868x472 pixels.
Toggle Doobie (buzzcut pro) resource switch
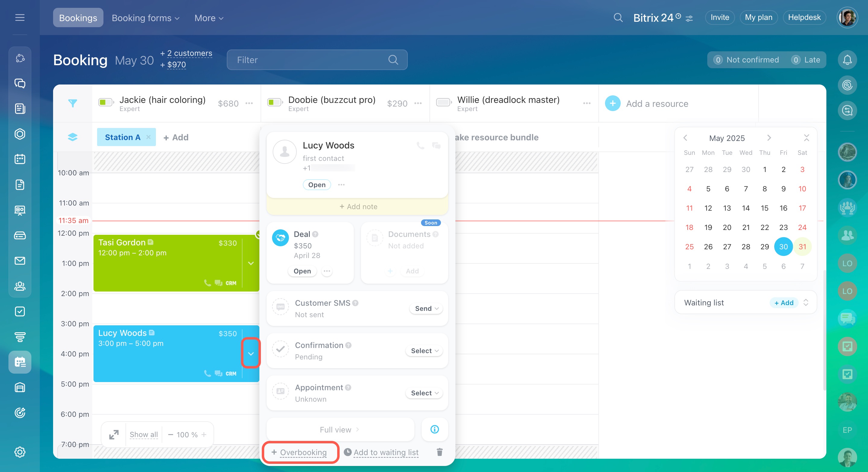274,102
